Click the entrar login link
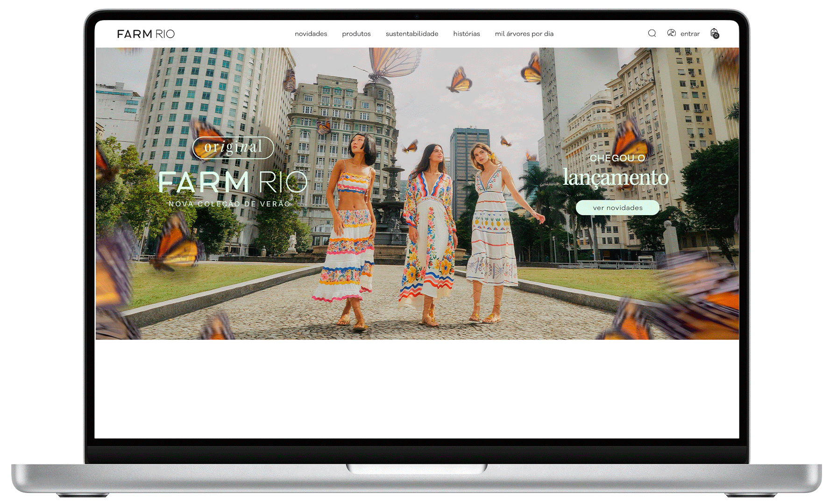 [x=690, y=34]
